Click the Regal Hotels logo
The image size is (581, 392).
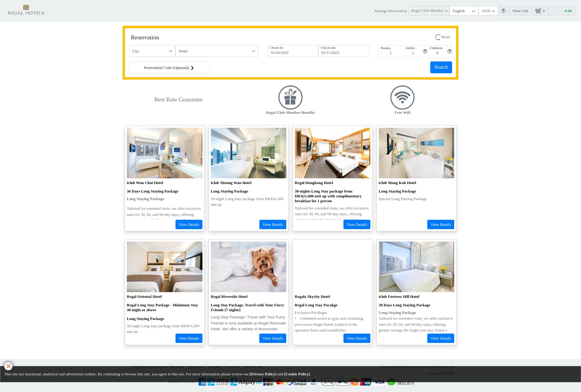point(26,10)
